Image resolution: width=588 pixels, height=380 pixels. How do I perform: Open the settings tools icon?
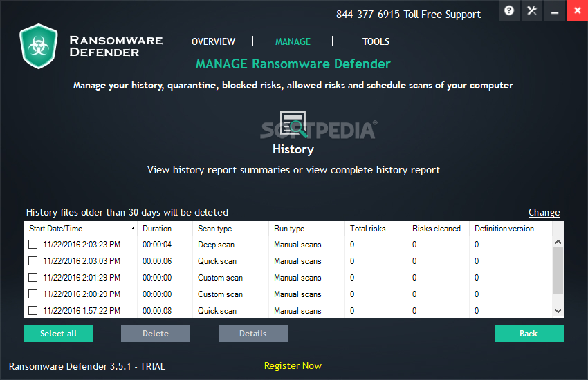pyautogui.click(x=532, y=10)
